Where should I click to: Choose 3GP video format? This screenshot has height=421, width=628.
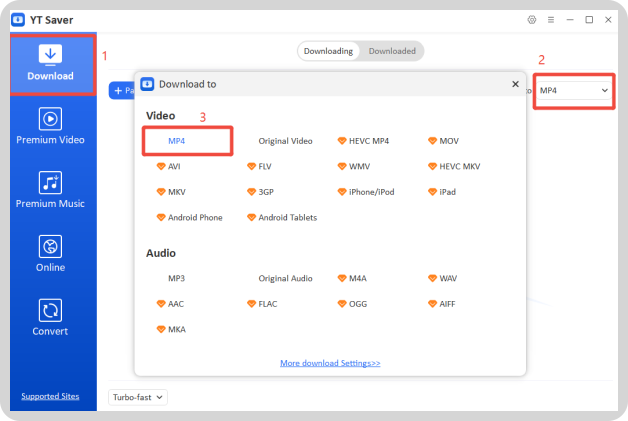click(260, 192)
